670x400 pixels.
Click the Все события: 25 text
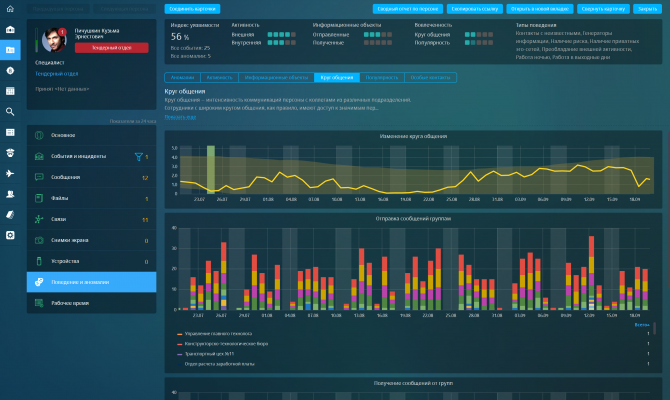(190, 48)
